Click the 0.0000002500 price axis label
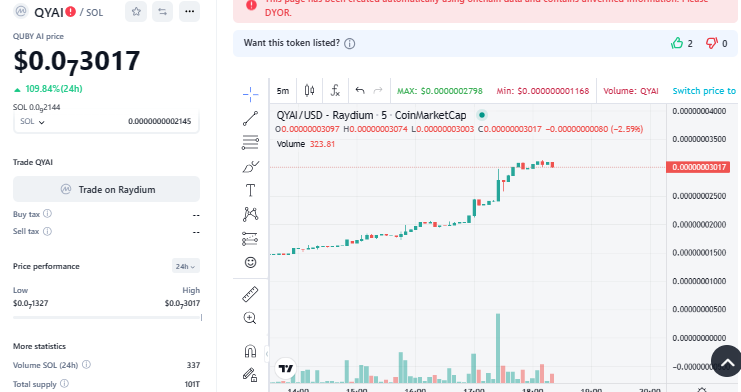 coord(699,196)
